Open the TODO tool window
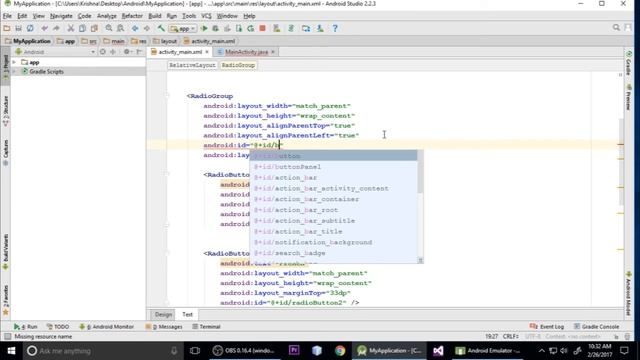The image size is (640, 360). pyautogui.click(x=58, y=327)
